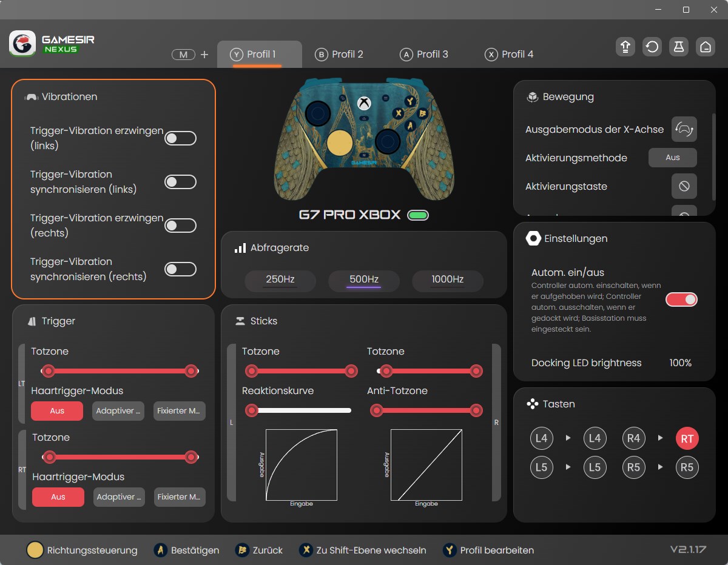Switch to Profil 4 tab

point(510,55)
